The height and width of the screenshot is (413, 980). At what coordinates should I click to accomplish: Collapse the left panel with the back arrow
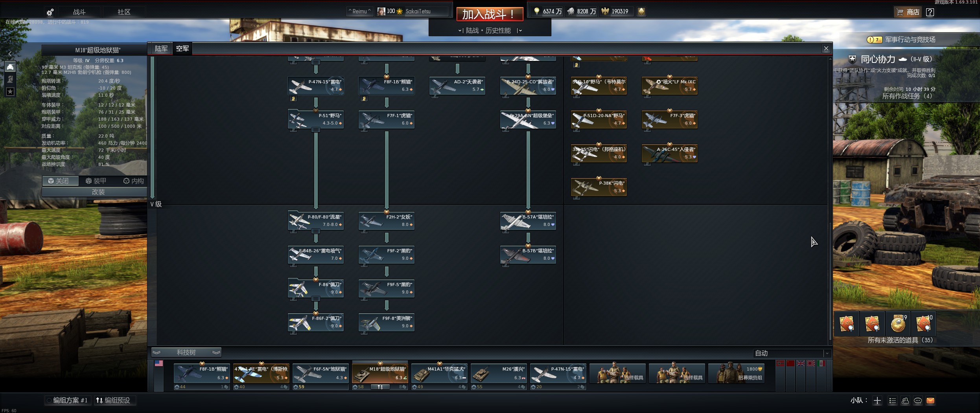click(10, 53)
